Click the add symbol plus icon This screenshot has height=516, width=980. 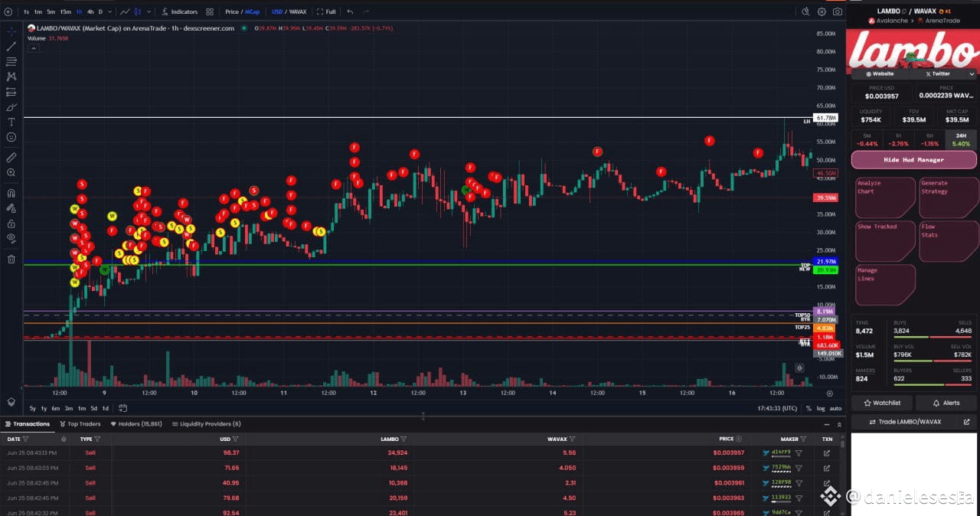point(8,11)
